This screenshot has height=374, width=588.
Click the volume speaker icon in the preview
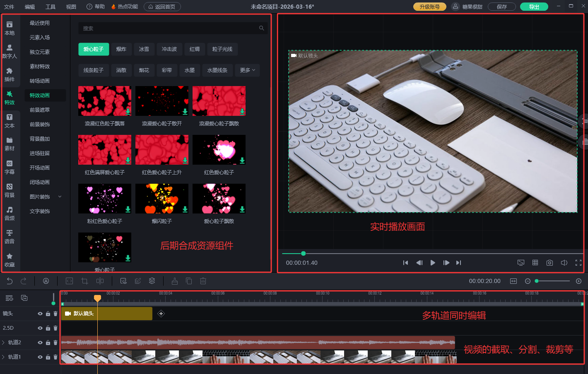pyautogui.click(x=564, y=263)
